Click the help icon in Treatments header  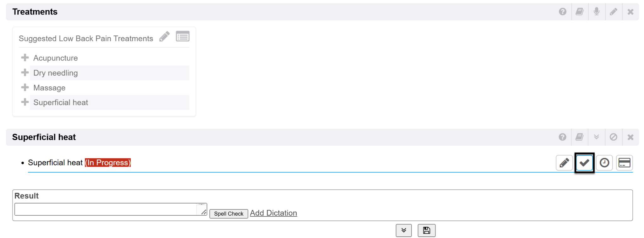pos(563,12)
